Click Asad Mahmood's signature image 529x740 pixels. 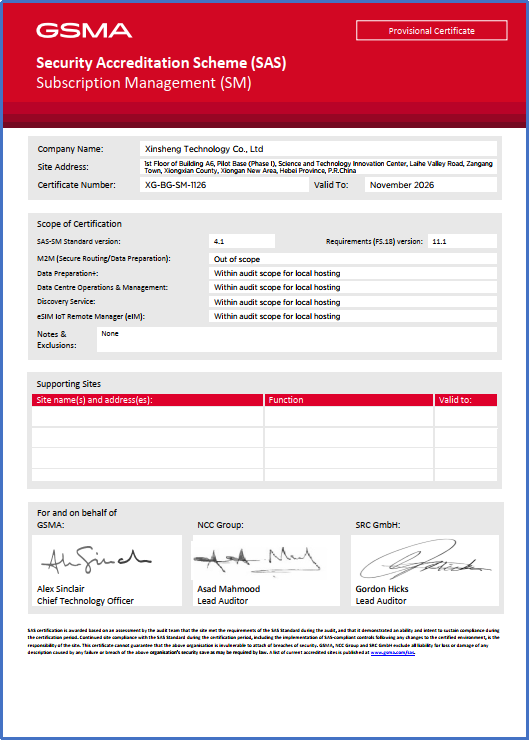[257, 560]
